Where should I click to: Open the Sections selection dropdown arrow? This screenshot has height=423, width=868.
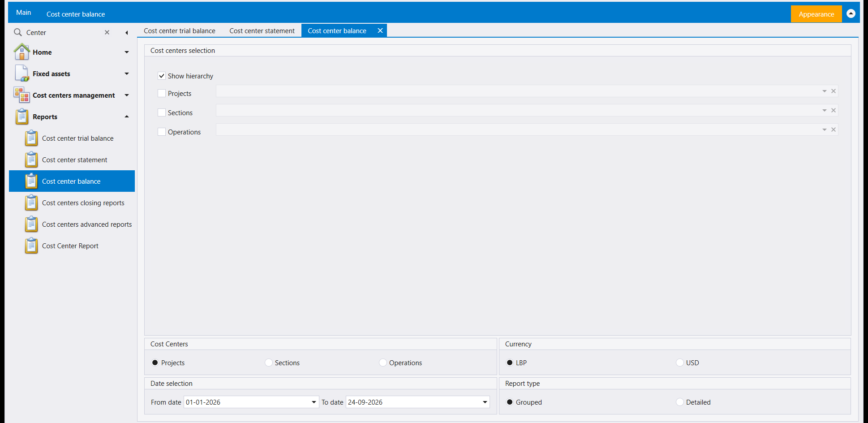point(824,110)
